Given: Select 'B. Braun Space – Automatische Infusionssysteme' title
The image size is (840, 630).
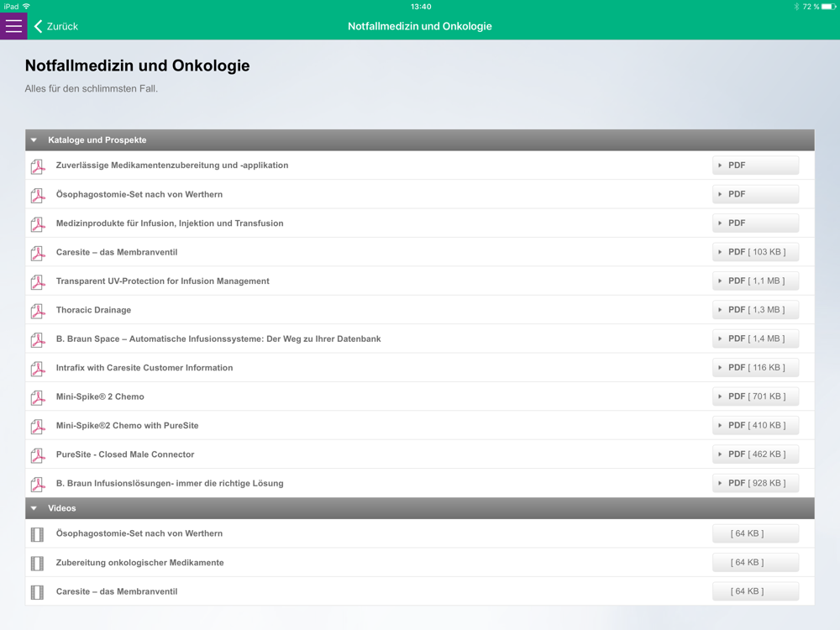Looking at the screenshot, I should 218,339.
